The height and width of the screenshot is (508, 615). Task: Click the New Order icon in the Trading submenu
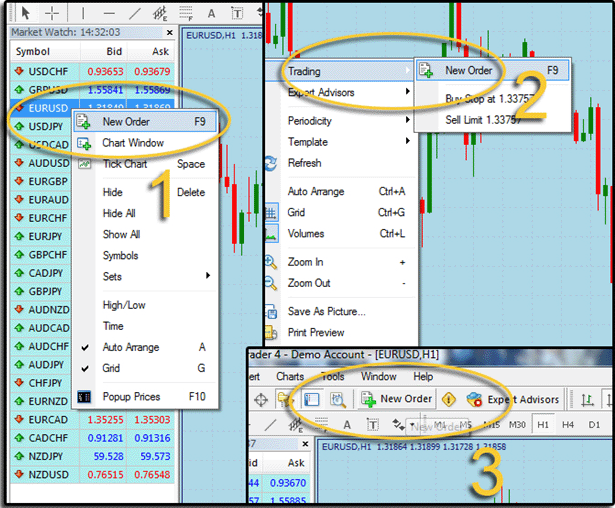click(426, 71)
